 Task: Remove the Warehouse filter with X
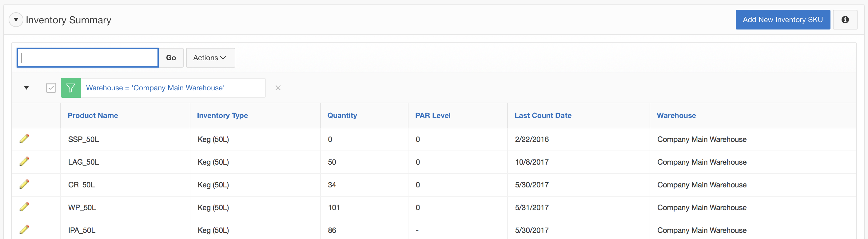pos(278,88)
